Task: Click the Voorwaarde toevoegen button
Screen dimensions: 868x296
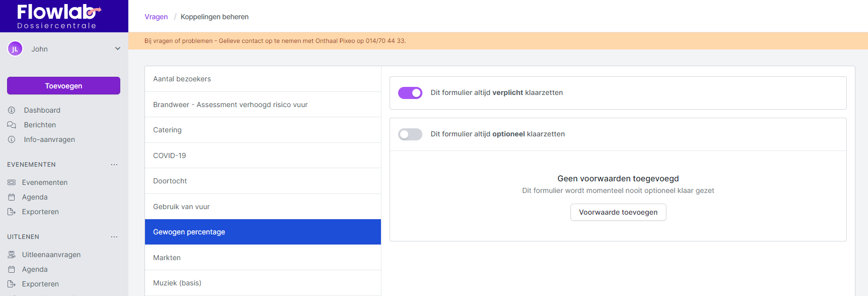Action: pyautogui.click(x=618, y=212)
